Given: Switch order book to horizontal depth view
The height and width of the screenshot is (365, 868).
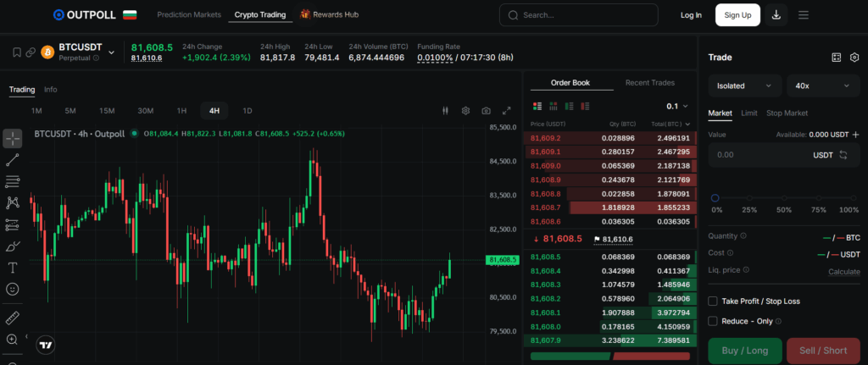Looking at the screenshot, I should 553,106.
